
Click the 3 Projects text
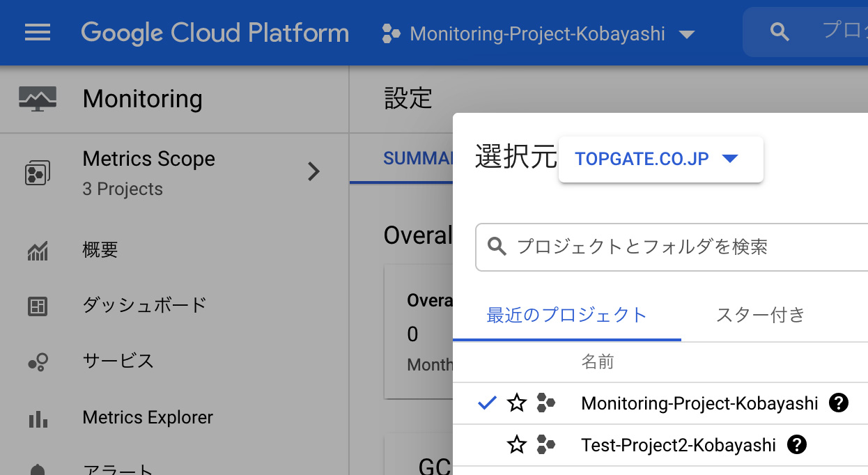pos(123,189)
